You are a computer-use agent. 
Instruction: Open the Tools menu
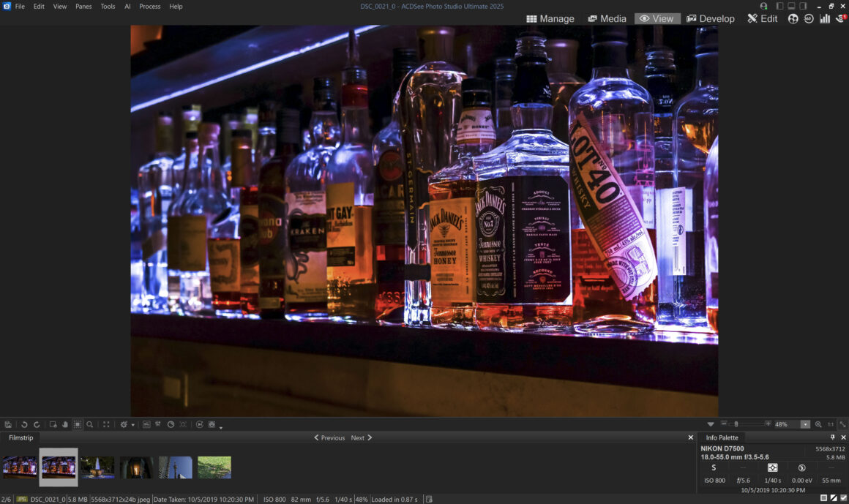pos(108,7)
